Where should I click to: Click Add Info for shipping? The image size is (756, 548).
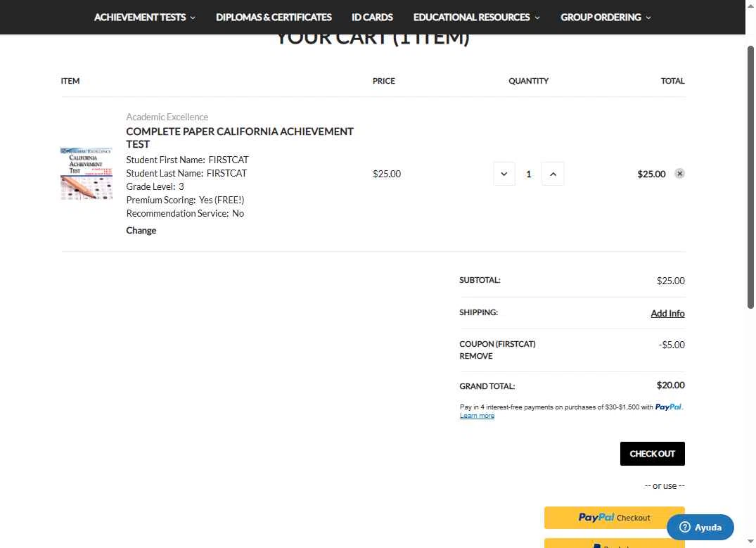pyautogui.click(x=667, y=313)
